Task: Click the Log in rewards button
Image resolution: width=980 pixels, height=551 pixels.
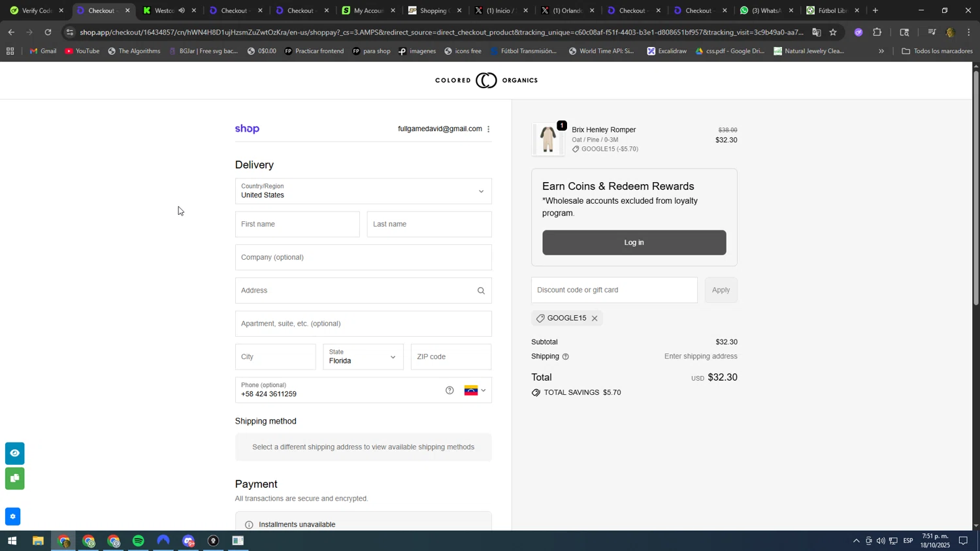Action: pyautogui.click(x=634, y=242)
